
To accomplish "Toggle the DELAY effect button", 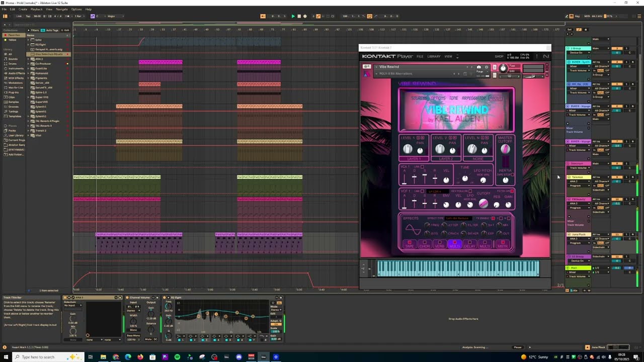I will click(x=470, y=244).
